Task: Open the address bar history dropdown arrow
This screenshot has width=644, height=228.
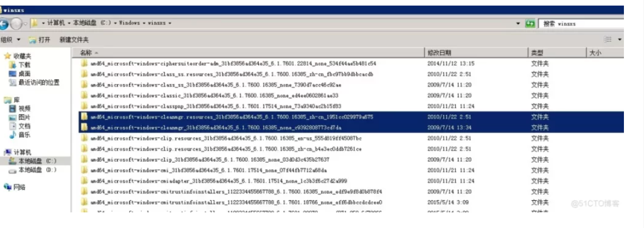Action: point(519,23)
